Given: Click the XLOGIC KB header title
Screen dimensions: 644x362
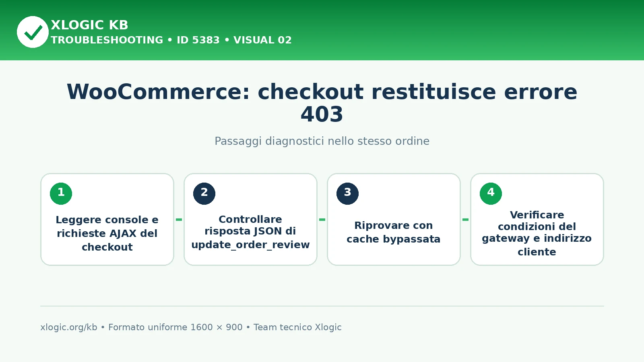Looking at the screenshot, I should point(89,25).
